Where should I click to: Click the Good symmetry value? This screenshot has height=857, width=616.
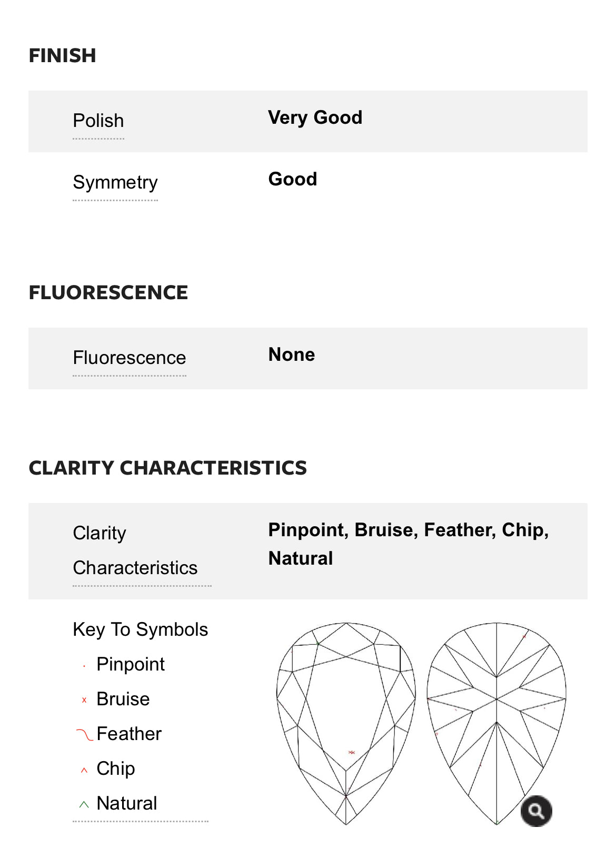[x=293, y=179]
